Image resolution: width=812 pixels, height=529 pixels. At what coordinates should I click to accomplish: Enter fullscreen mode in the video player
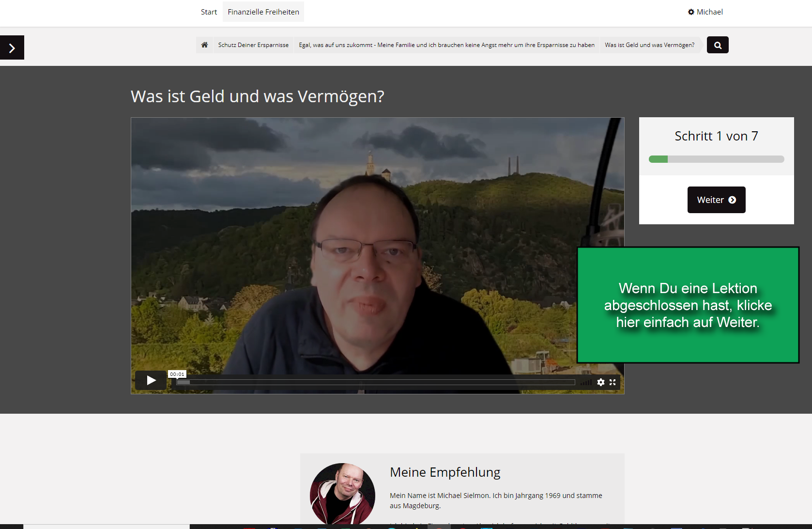(x=613, y=382)
